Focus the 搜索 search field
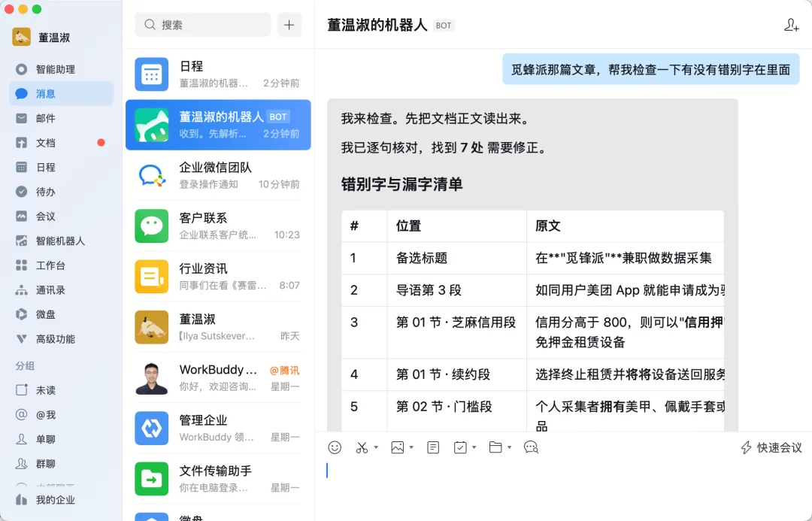 202,25
